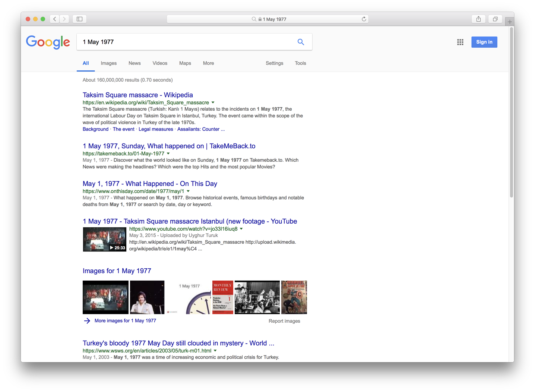The image size is (535, 392).
Task: Reload the page with refresh icon
Action: click(364, 19)
